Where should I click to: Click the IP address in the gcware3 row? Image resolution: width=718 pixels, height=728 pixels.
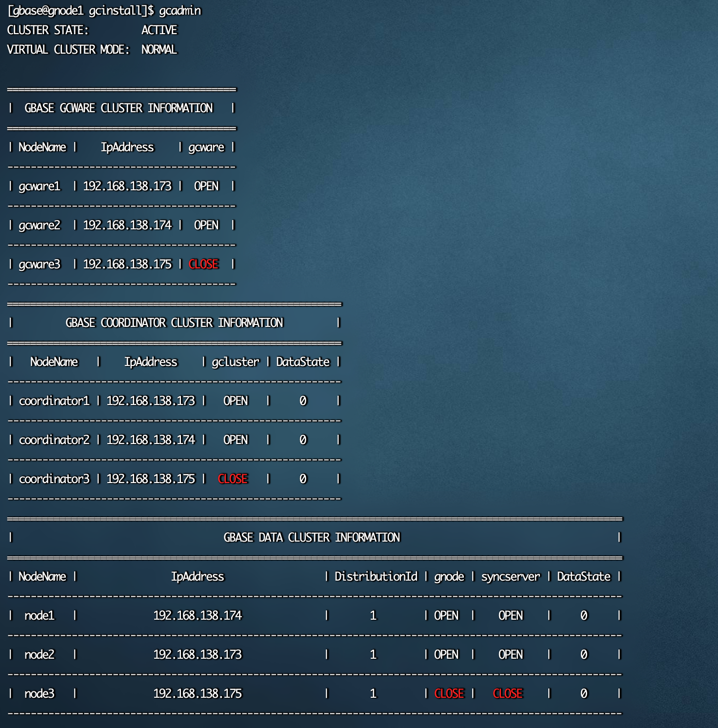point(127,264)
